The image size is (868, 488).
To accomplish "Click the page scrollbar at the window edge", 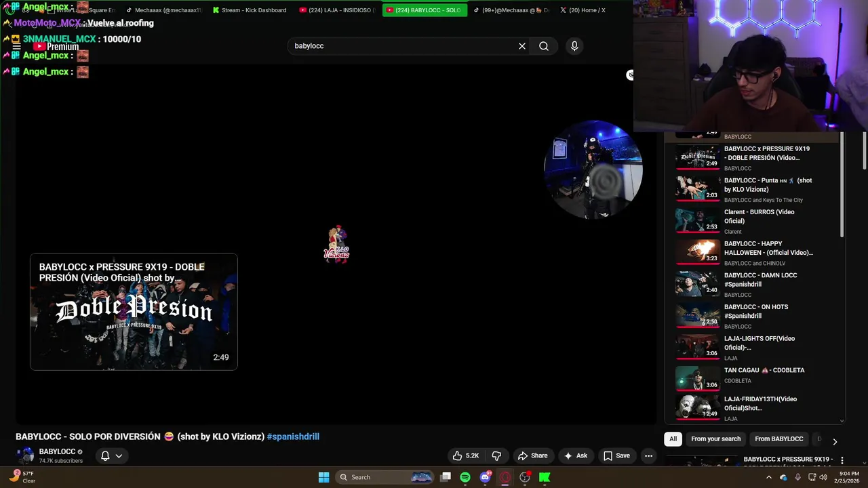I will 864,150.
